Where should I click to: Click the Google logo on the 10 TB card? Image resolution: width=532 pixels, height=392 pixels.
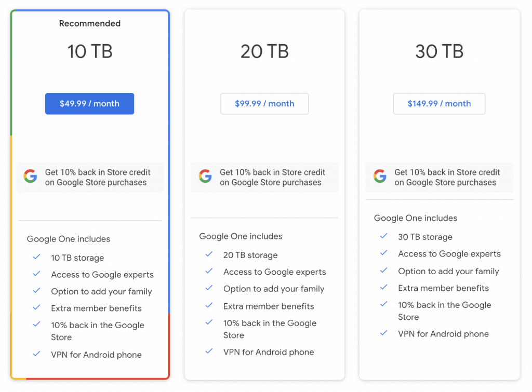pyautogui.click(x=30, y=176)
